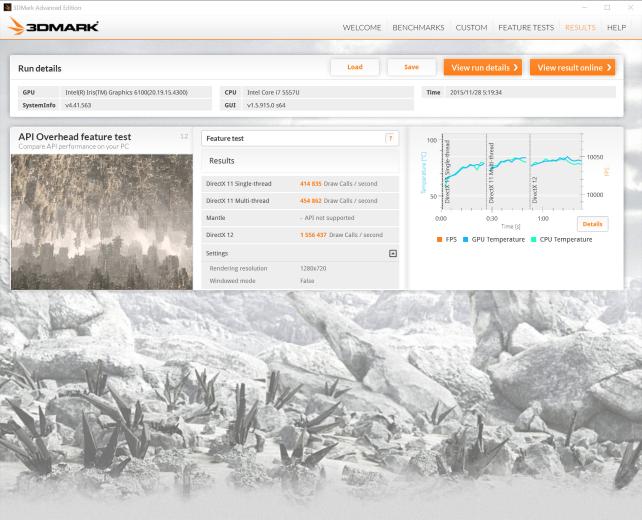Open the HELP tab
The width and height of the screenshot is (642, 520).
(x=616, y=27)
